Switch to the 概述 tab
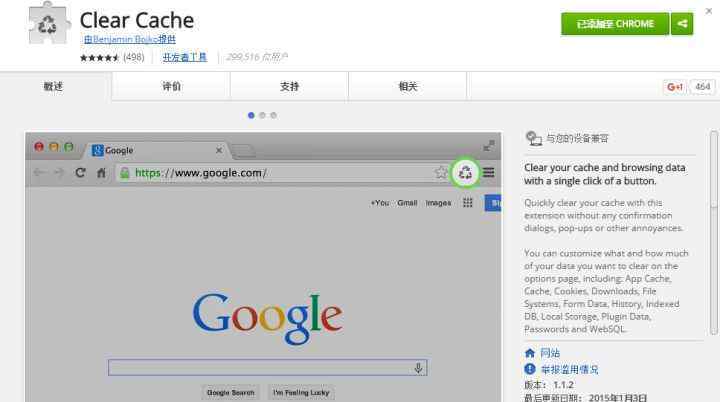The image size is (720, 402). [x=53, y=86]
